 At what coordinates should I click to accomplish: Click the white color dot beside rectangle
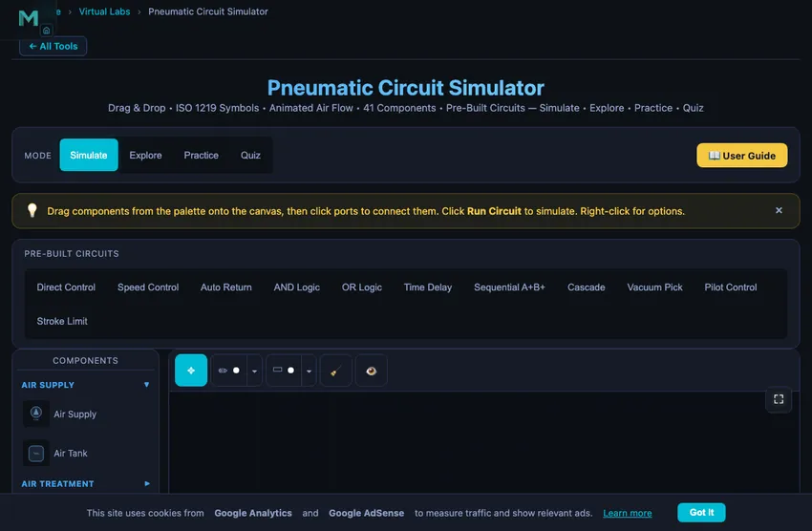290,370
